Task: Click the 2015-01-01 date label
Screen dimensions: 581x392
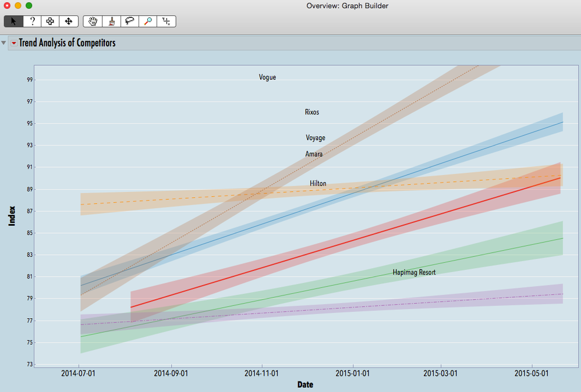Action: point(352,373)
